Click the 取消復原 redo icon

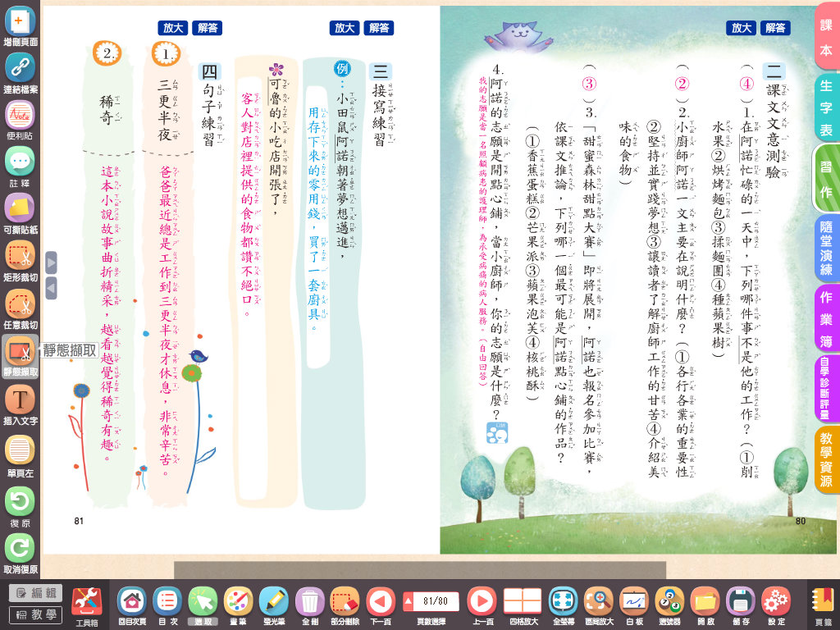coord(20,554)
